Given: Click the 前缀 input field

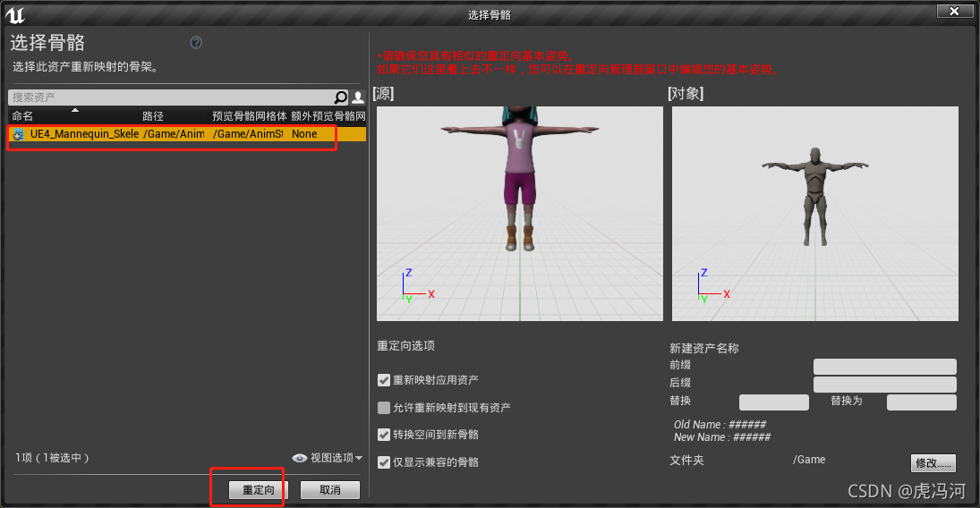Looking at the screenshot, I should point(885,366).
